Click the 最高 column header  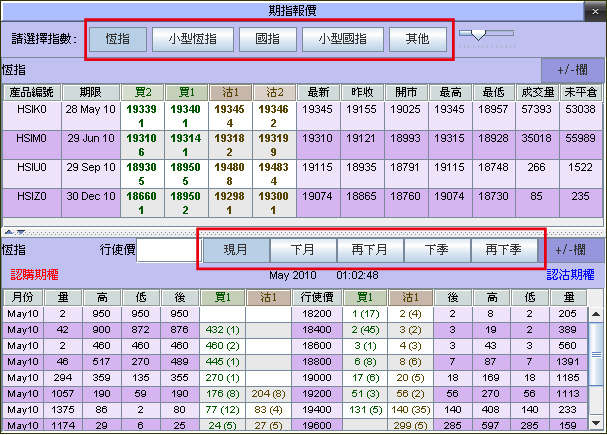450,92
